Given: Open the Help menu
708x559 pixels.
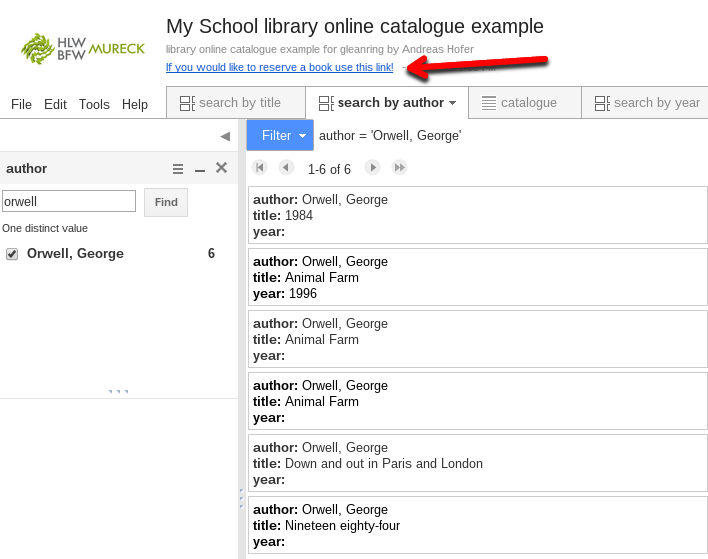Looking at the screenshot, I should tap(135, 104).
